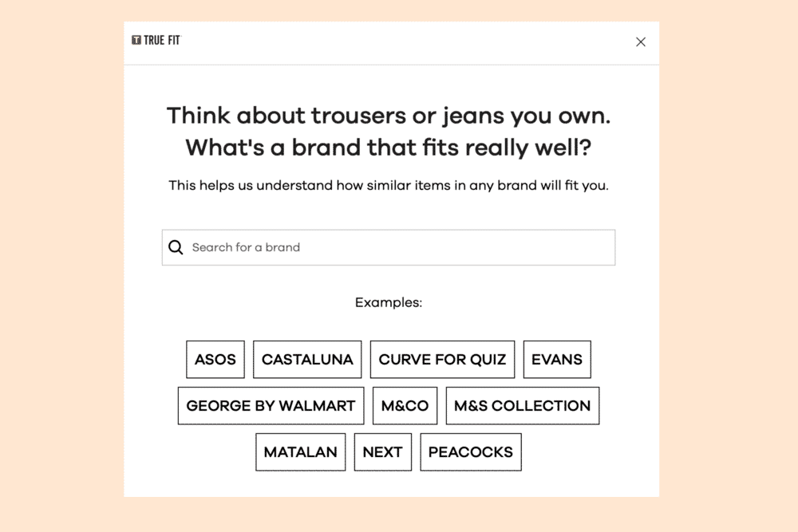Image resolution: width=798 pixels, height=532 pixels.
Task: Select the ASOS brand example
Action: [x=215, y=359]
